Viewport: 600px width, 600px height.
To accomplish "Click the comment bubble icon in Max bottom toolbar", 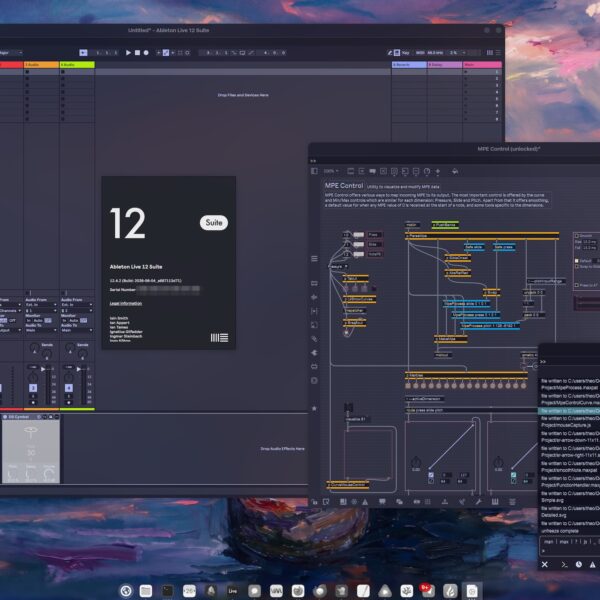I will (x=382, y=502).
